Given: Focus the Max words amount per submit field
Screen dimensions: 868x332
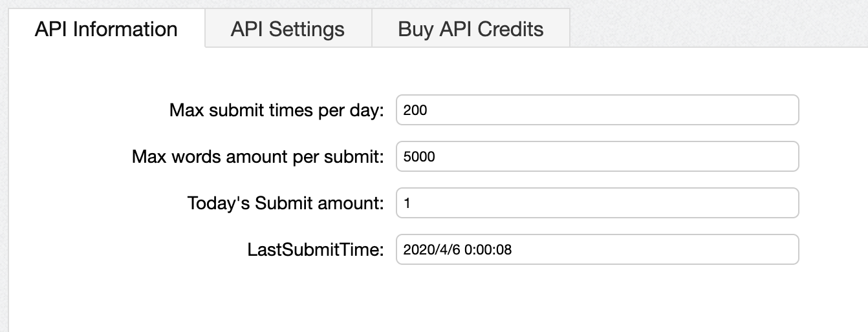Looking at the screenshot, I should (x=597, y=156).
